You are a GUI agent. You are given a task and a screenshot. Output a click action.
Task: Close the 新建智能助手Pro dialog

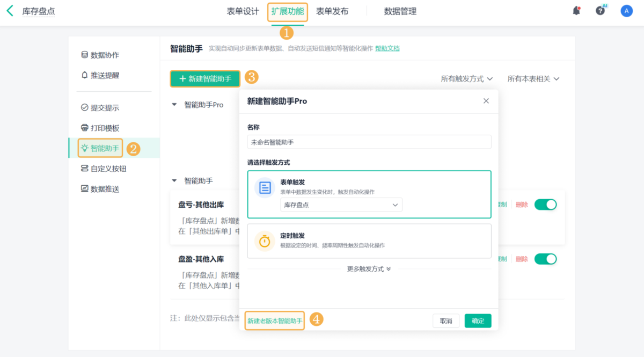coord(486,101)
